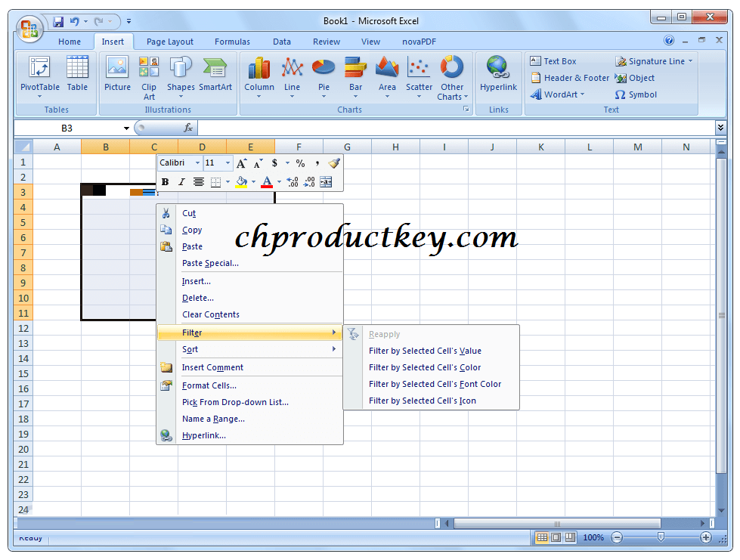Apply Format Painter in mini toolbar

click(334, 163)
